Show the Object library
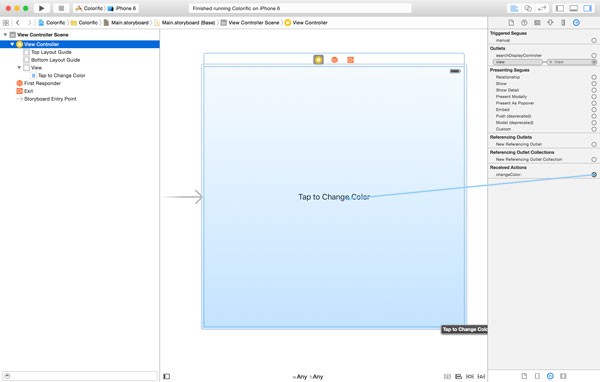This screenshot has height=382, width=600. point(550,376)
